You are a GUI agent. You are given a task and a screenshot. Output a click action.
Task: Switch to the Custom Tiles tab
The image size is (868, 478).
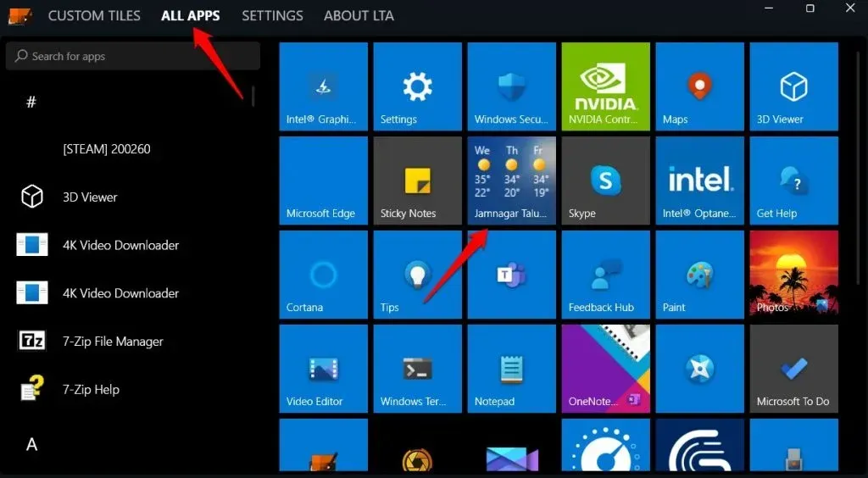[94, 15]
